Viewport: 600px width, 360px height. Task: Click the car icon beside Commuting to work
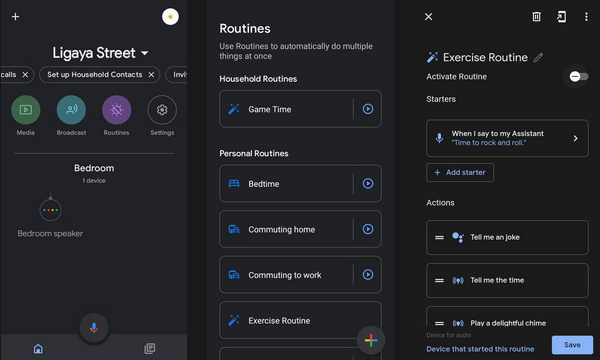click(234, 275)
